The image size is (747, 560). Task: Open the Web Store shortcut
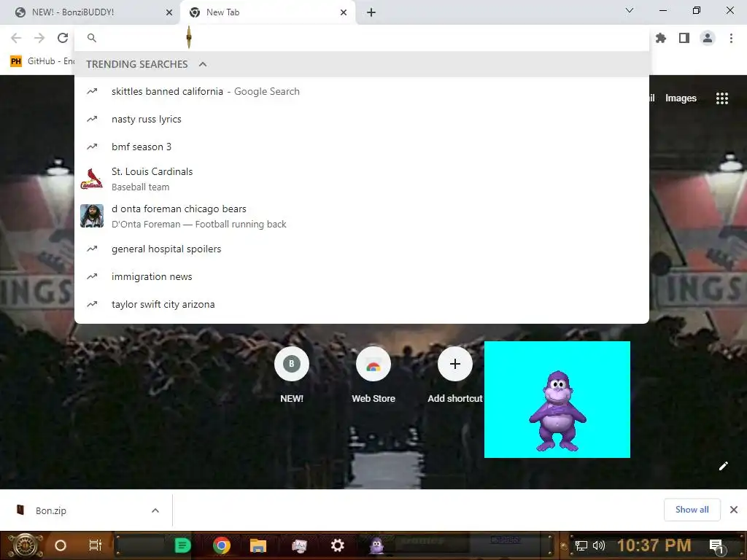point(373,376)
